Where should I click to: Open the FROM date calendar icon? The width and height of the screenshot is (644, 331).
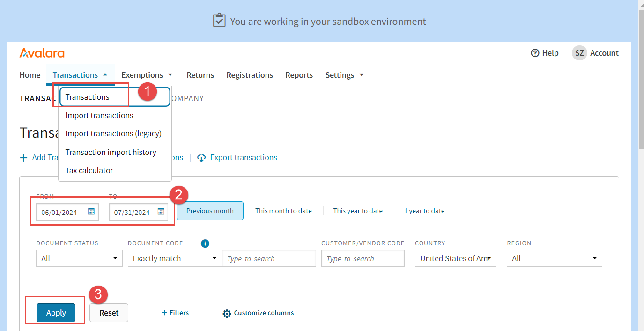(x=91, y=211)
